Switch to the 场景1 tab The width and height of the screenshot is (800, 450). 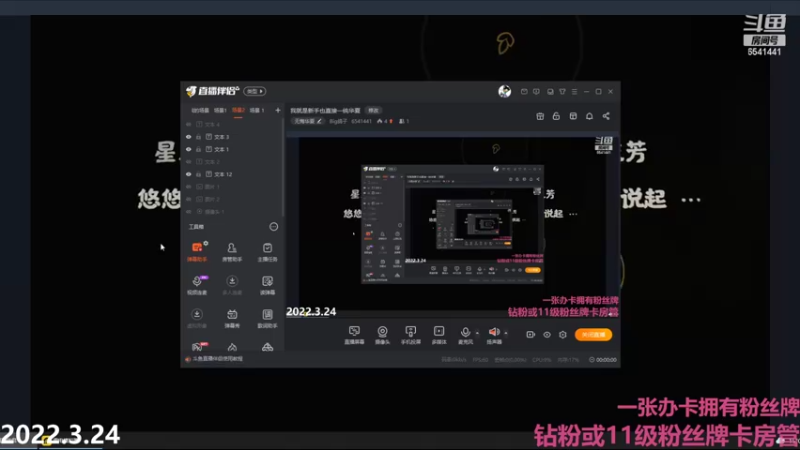click(220, 110)
